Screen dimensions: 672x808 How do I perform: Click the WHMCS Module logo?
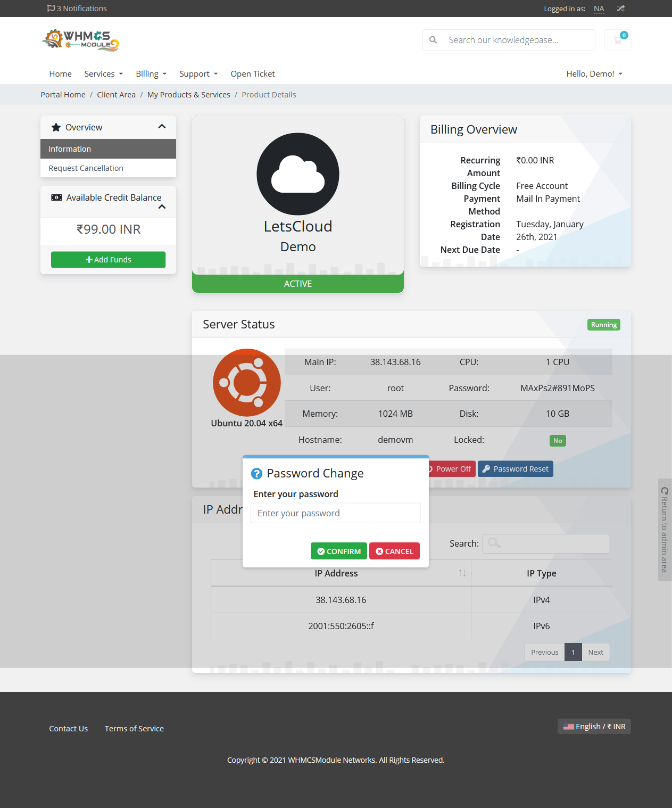point(80,40)
